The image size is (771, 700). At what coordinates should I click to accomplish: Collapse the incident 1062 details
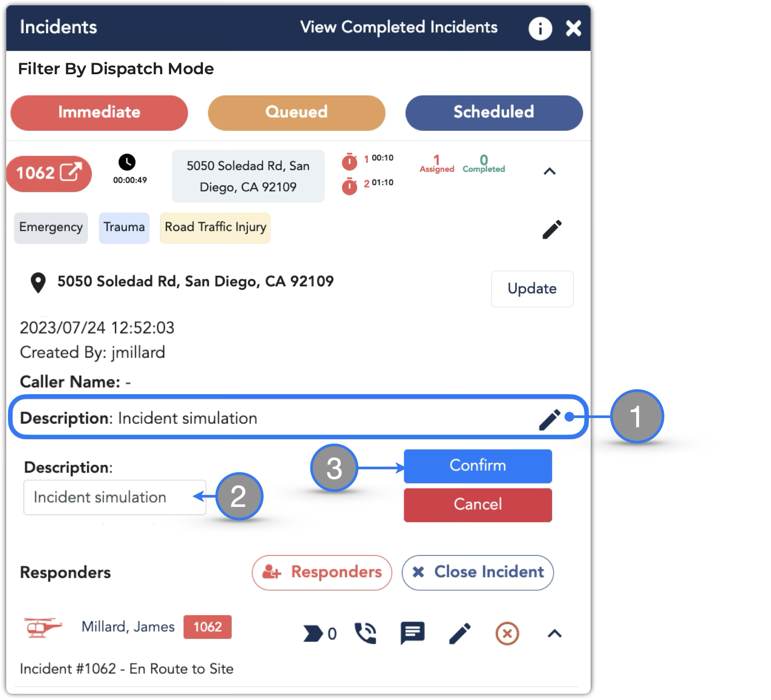549,171
